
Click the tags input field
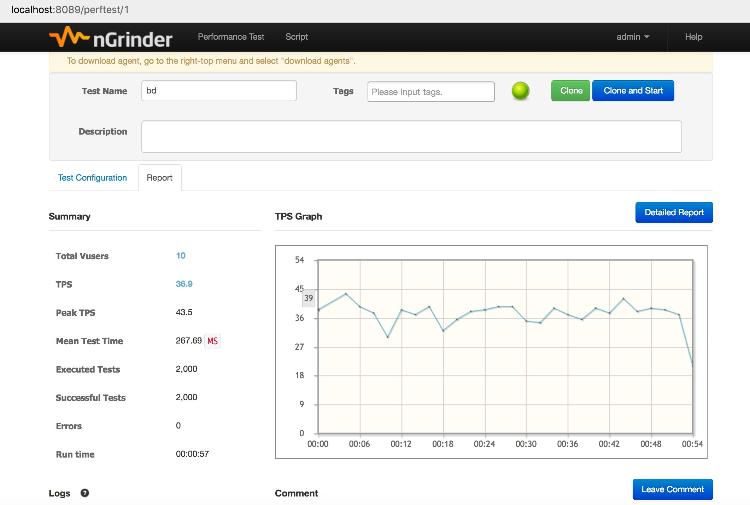point(431,92)
